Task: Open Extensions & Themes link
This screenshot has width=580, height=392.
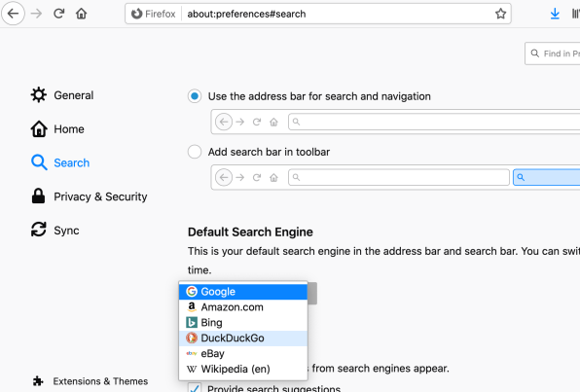Action: point(91,381)
